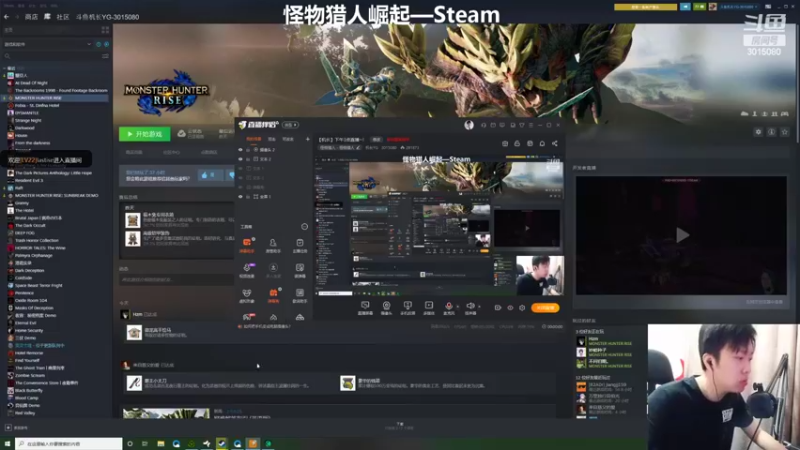
Task: Click the notification bell icon in streamer window
Action: (542, 143)
